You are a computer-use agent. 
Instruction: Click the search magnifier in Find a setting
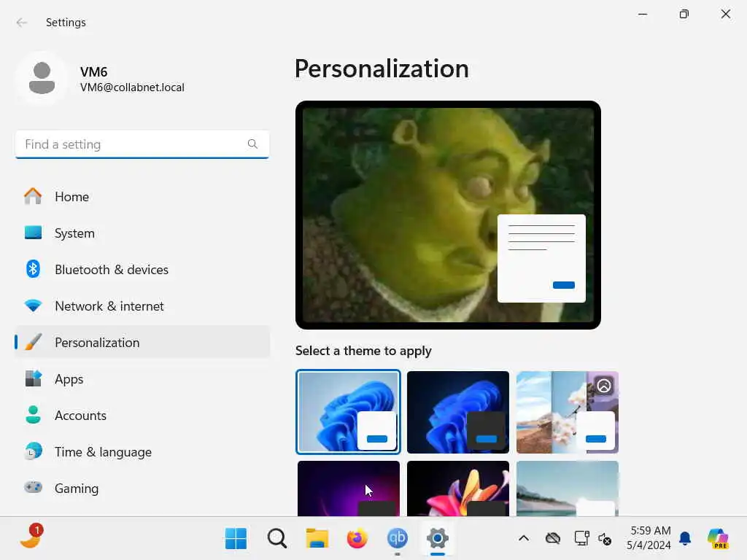[252, 144]
